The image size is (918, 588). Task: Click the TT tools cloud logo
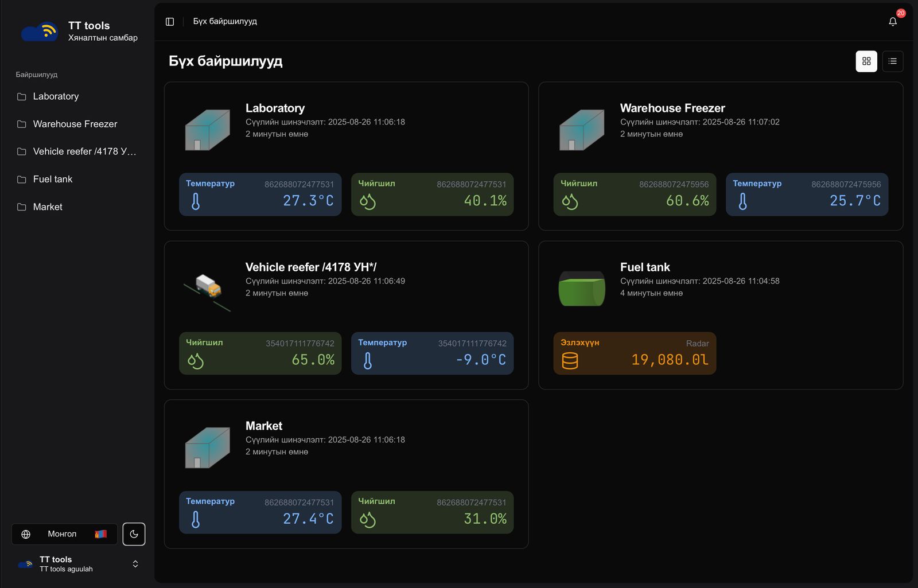[x=40, y=32]
